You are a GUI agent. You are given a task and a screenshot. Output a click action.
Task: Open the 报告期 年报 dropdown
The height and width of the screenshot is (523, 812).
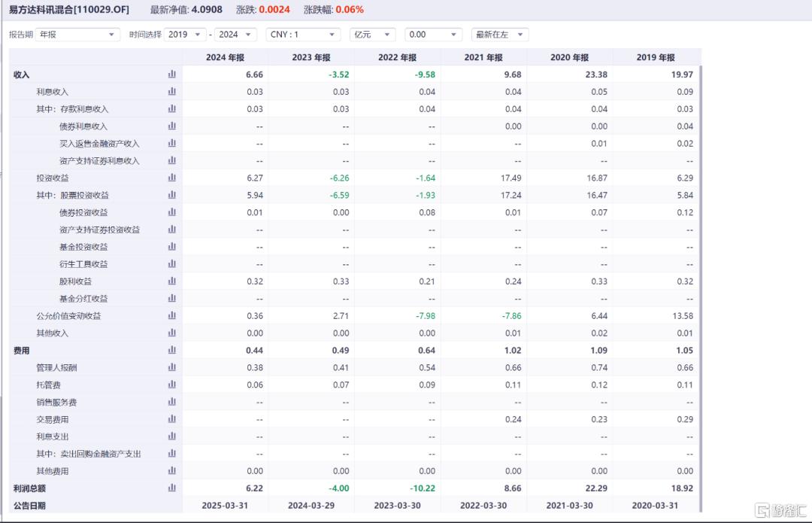click(x=77, y=34)
